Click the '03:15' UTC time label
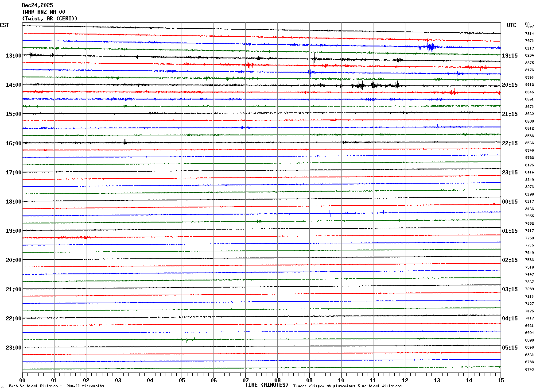Image resolution: width=536 pixels, height=392 pixels. click(510, 289)
